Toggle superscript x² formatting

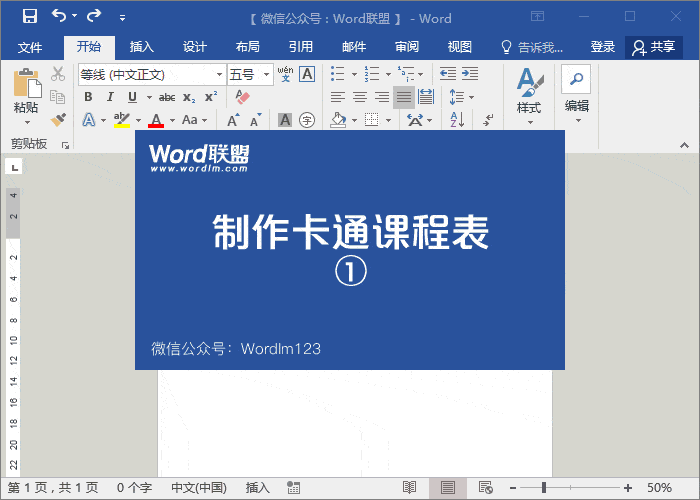(x=211, y=97)
